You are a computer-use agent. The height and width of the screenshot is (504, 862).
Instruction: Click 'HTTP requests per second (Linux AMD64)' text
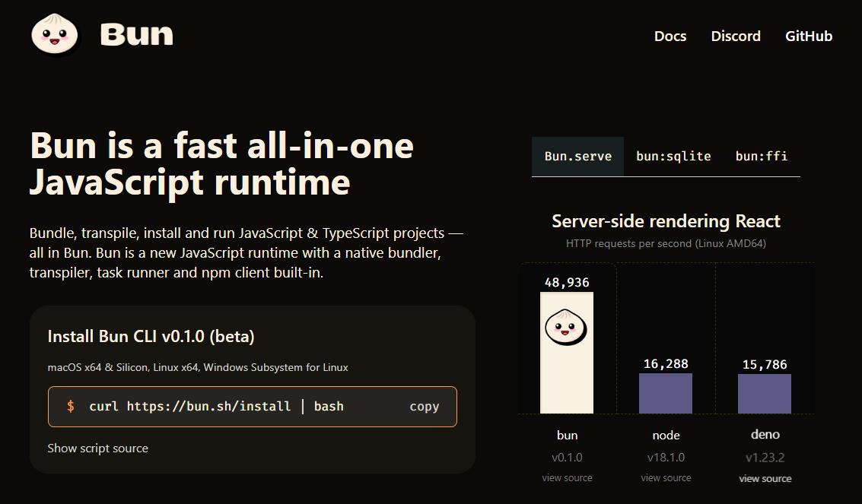point(666,244)
